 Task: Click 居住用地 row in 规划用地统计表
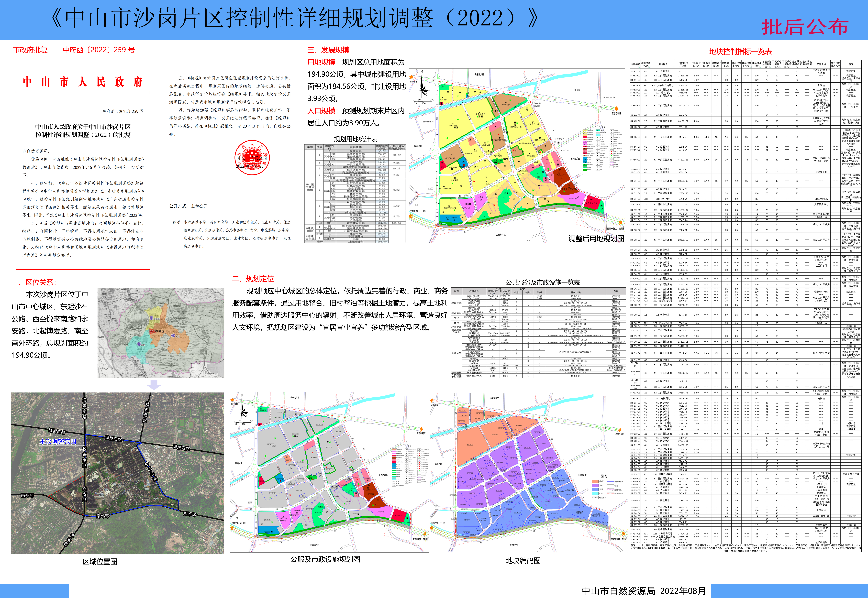click(356, 151)
